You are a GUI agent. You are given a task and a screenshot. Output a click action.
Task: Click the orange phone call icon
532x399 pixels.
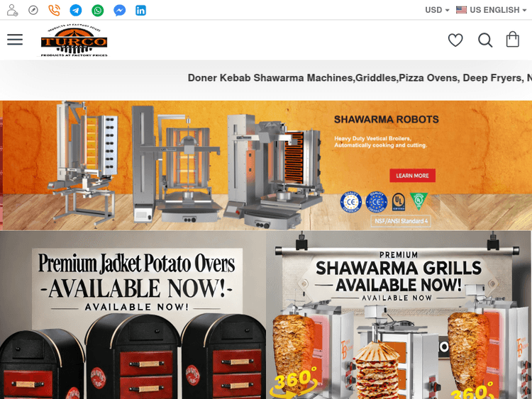pos(55,10)
